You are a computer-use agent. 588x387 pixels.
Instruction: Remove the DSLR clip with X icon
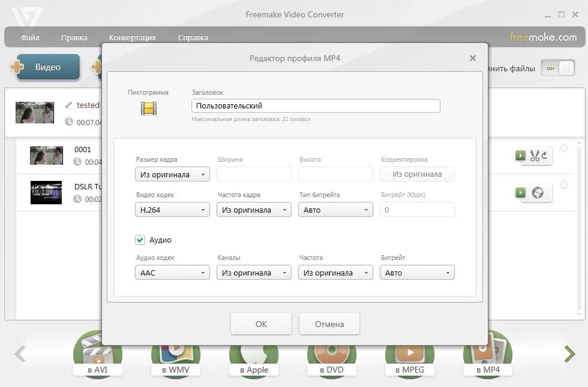pos(563,185)
